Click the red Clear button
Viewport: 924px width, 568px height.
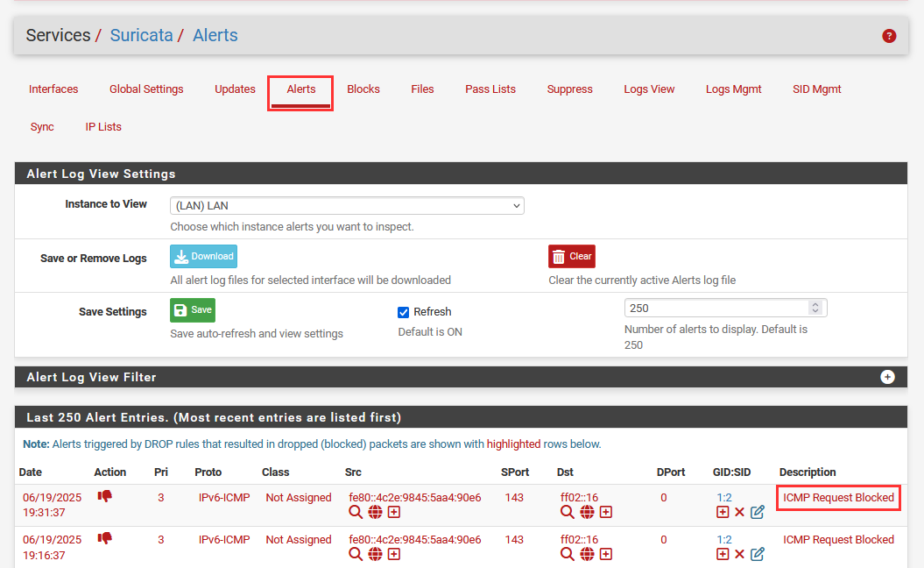571,256
